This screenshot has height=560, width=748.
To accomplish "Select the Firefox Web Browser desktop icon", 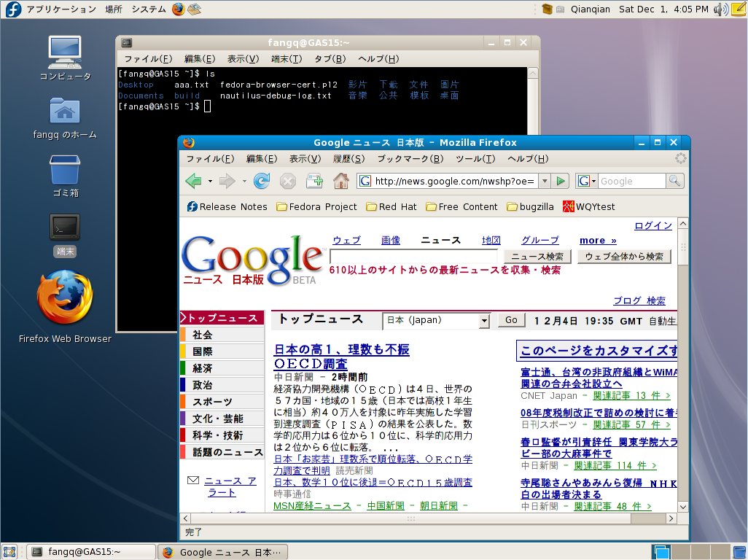I will 65,306.
